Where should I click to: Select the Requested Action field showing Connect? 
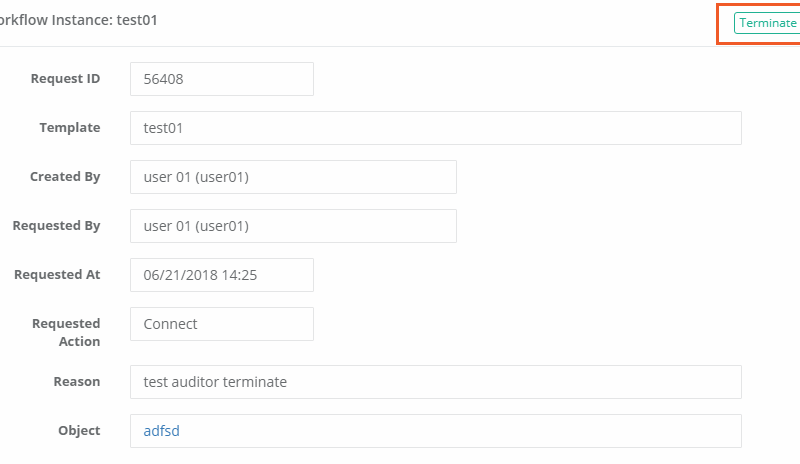(x=221, y=324)
